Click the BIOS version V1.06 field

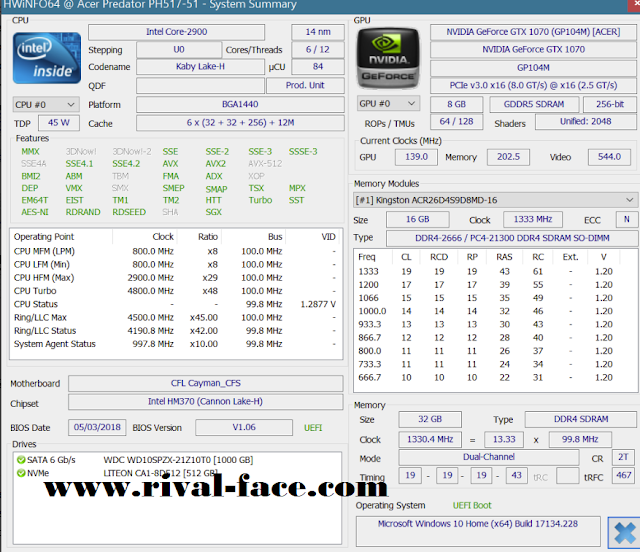click(244, 427)
